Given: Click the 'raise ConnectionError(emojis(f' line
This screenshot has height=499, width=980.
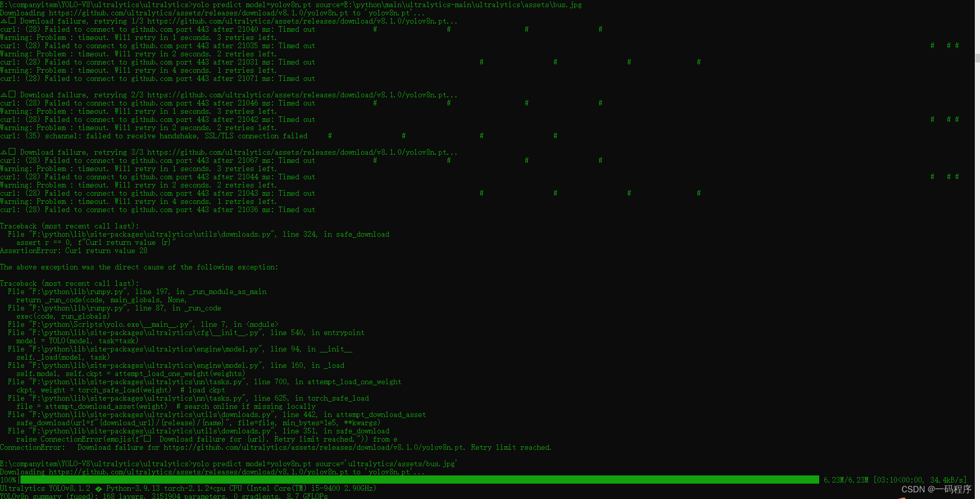Looking at the screenshot, I should pos(206,439).
